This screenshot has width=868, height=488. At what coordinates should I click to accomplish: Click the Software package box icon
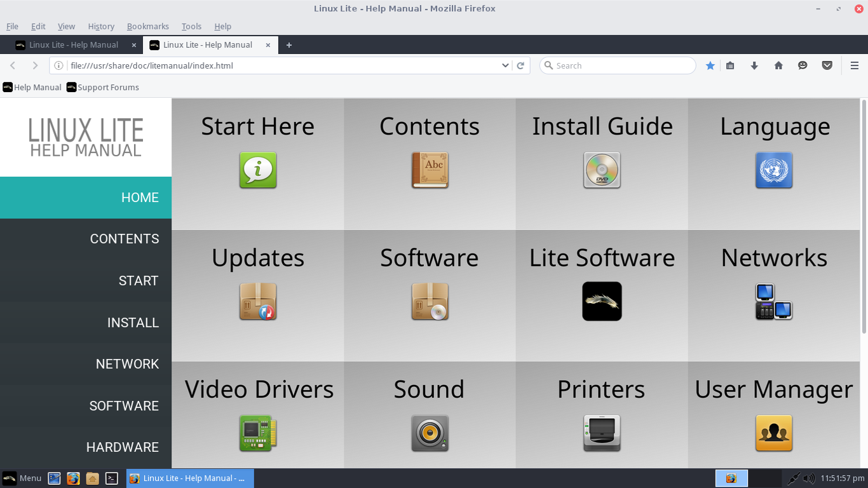(430, 301)
